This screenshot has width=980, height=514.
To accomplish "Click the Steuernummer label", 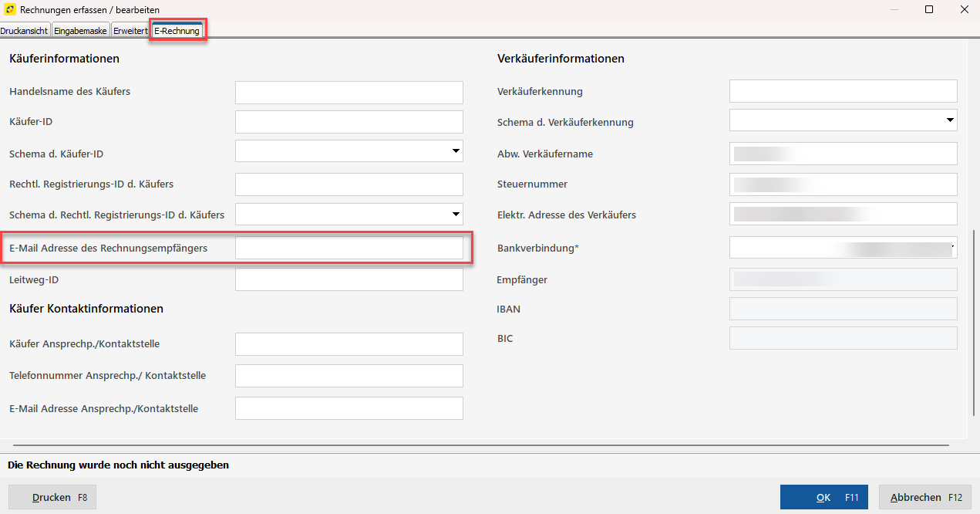I will [x=533, y=184].
